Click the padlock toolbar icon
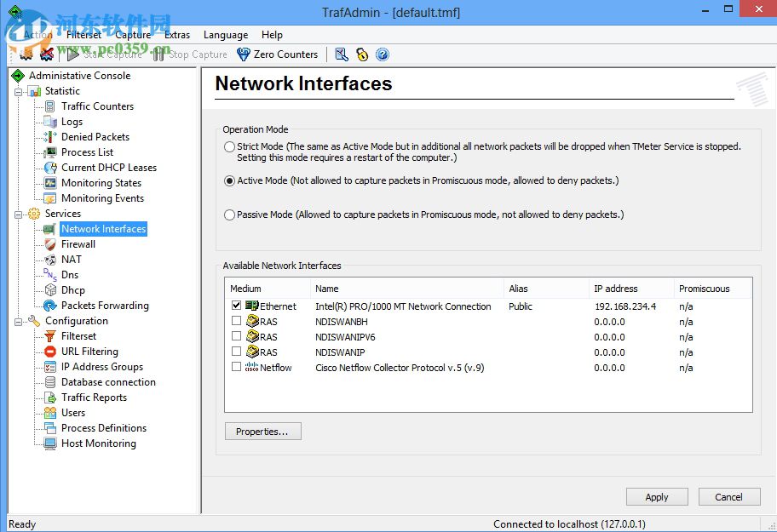Viewport: 777px width, 532px height. click(362, 54)
